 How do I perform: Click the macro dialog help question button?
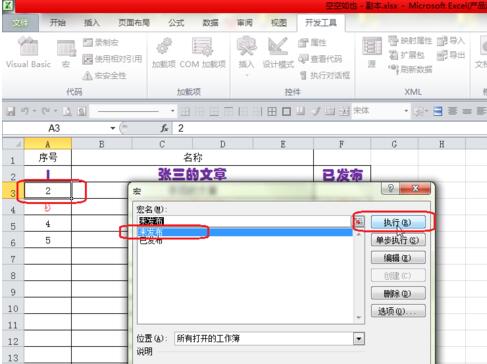pos(391,188)
